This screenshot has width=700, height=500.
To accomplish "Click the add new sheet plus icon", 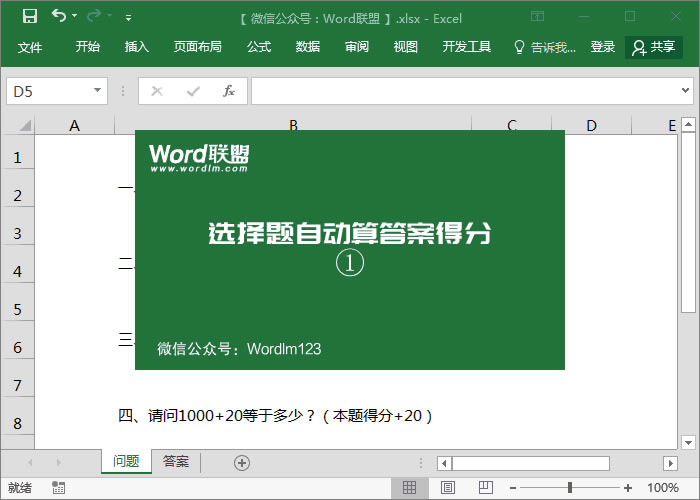I will coord(241,462).
